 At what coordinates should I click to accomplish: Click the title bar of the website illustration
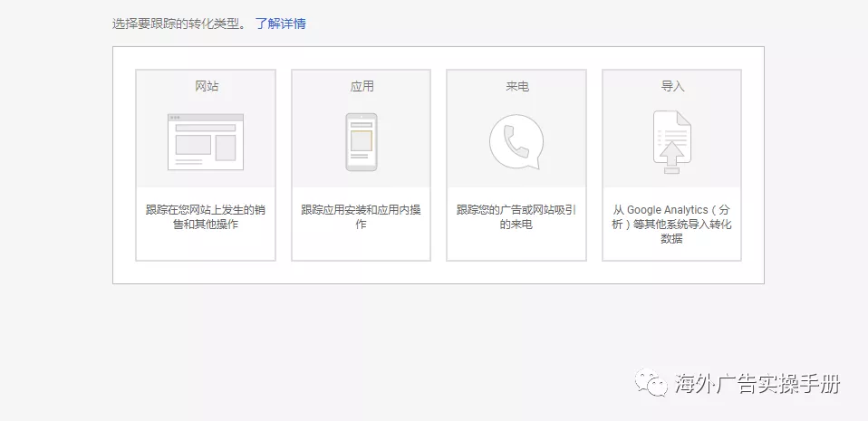pos(206,118)
